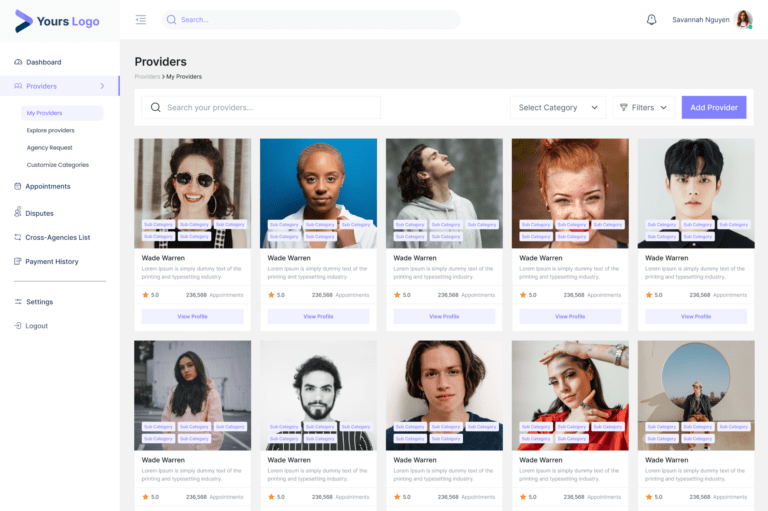Open Agency Request submenu item
Image resolution: width=768 pixels, height=511 pixels.
(x=50, y=147)
